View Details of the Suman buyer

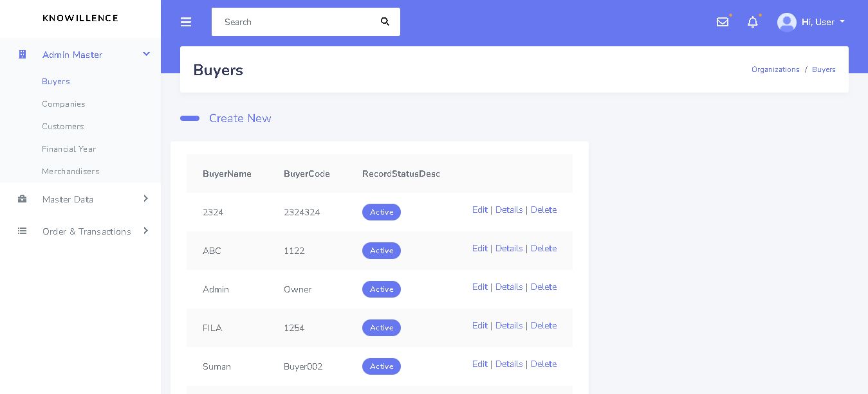point(509,364)
